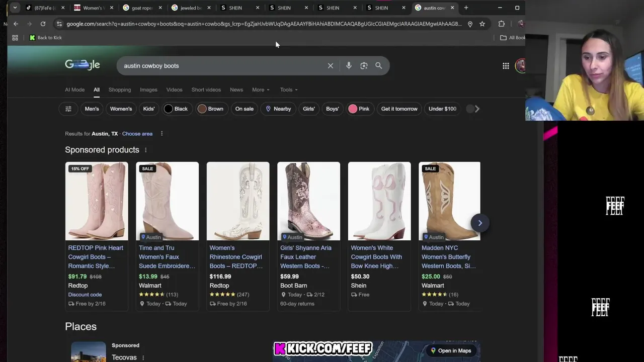Open Time and Tru Faux Suede boots link
The image size is (644, 362).
[167, 257]
